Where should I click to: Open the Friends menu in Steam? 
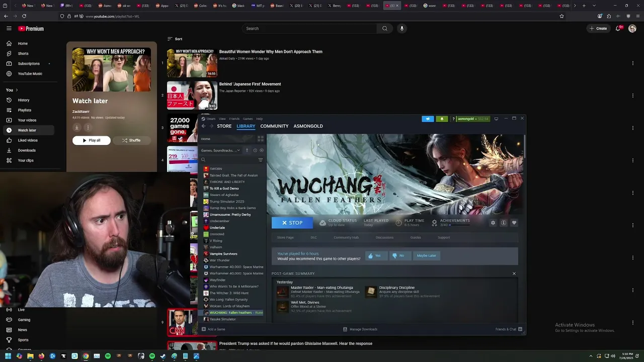(234, 119)
